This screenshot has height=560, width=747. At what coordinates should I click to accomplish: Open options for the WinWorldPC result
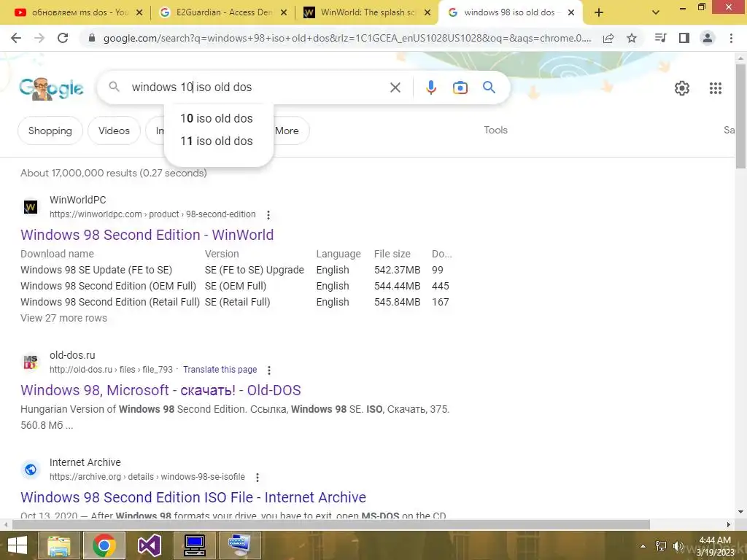(x=268, y=215)
